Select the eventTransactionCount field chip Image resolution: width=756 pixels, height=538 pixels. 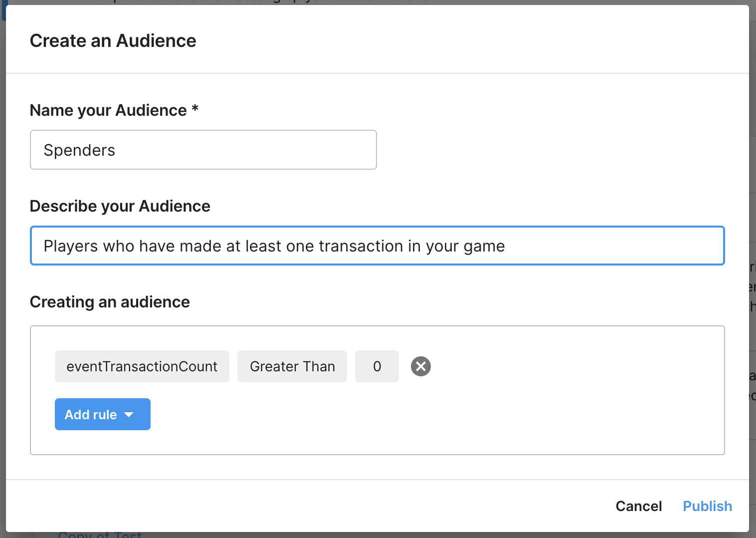point(142,366)
